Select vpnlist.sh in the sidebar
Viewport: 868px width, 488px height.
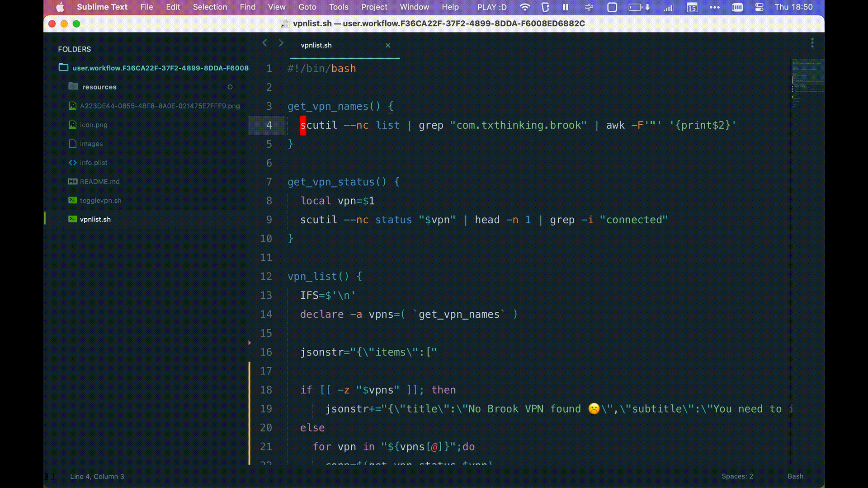pos(95,219)
